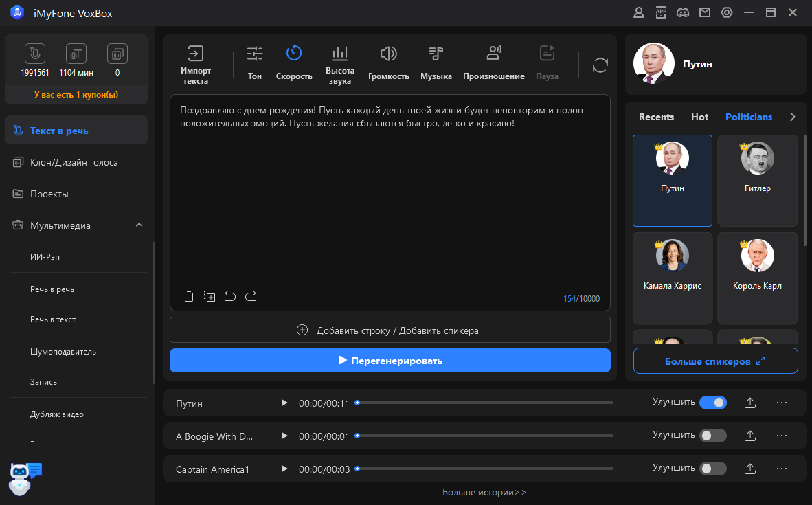Click the У вас есть 1 купон(ы) link
The width and height of the screenshot is (812, 505).
click(x=76, y=94)
